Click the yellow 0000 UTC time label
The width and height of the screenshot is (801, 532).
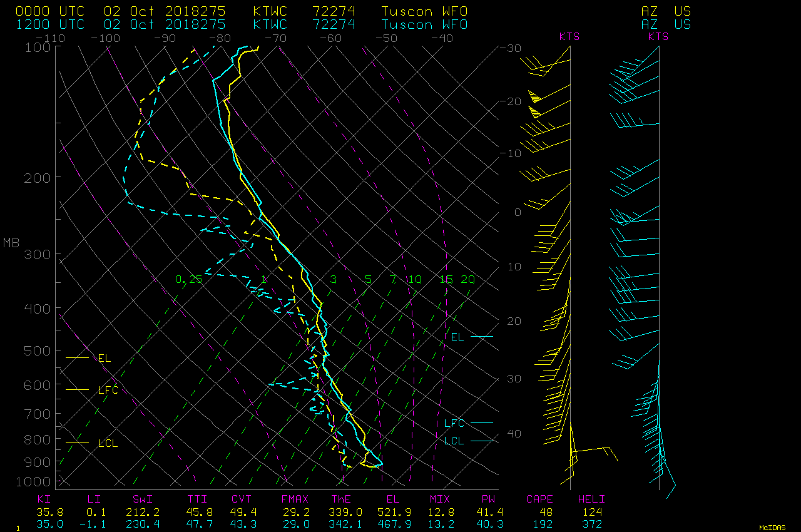49,11
